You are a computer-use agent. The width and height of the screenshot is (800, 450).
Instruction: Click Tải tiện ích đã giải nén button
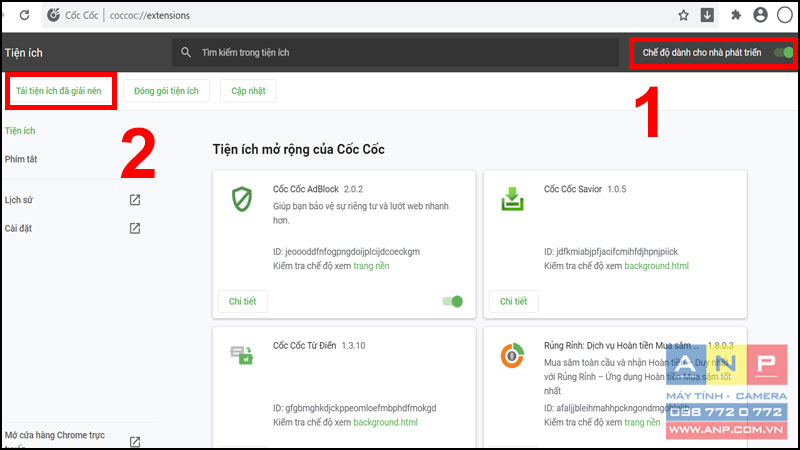(59, 91)
